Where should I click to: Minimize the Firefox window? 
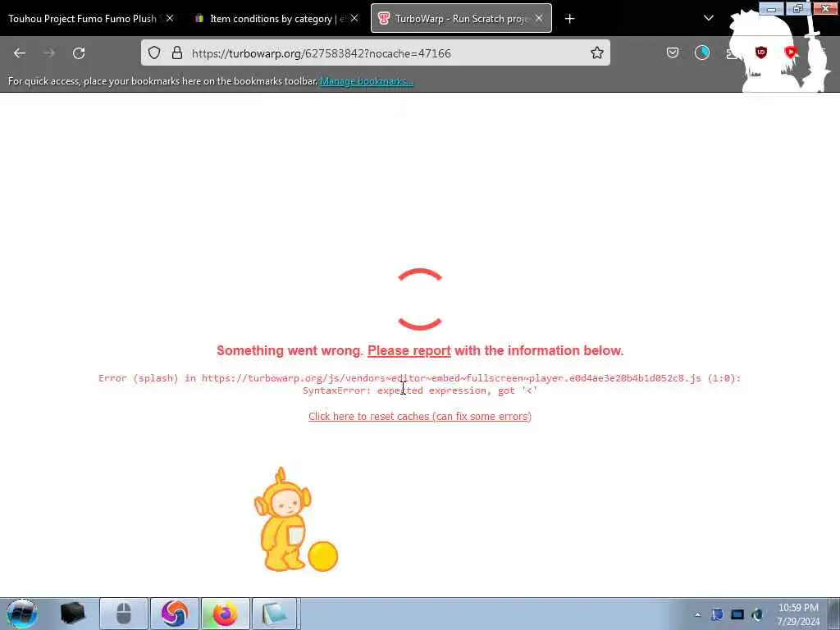[x=771, y=9]
